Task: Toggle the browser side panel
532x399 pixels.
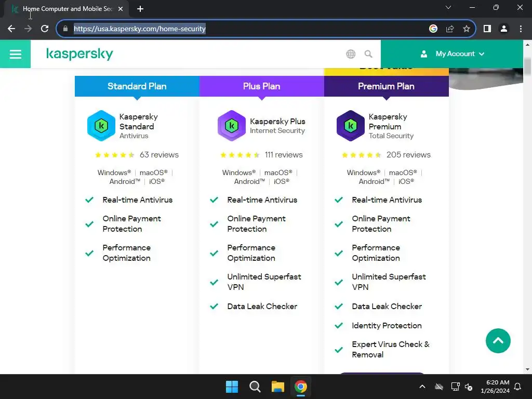Action: coord(487,29)
